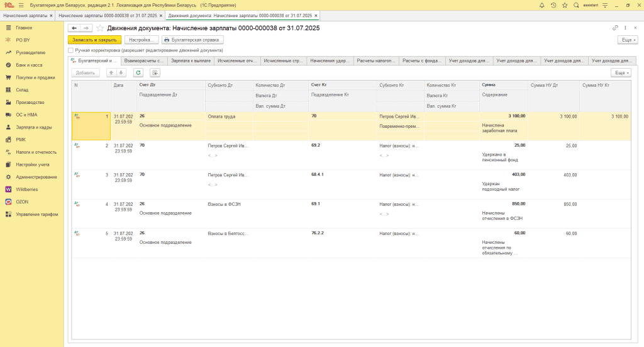Screen dimensions: 644x347
Task: Open notifications bell in title bar
Action: click(542, 5)
